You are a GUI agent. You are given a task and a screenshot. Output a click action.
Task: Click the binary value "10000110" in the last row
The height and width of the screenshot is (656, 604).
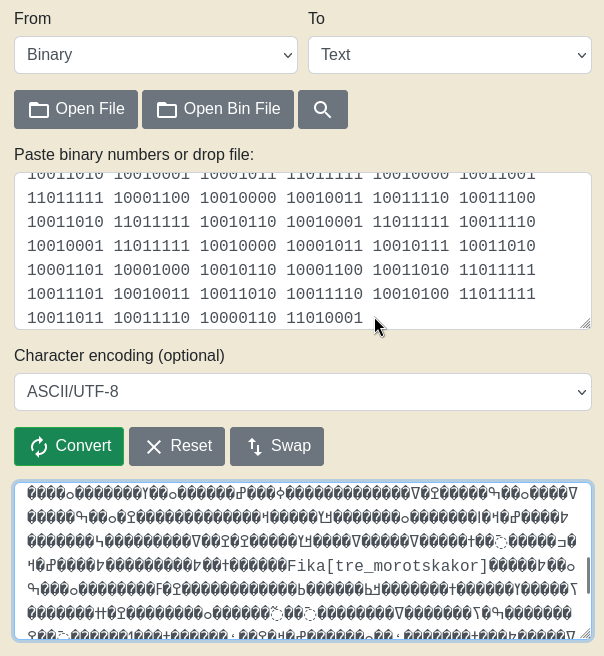238,318
